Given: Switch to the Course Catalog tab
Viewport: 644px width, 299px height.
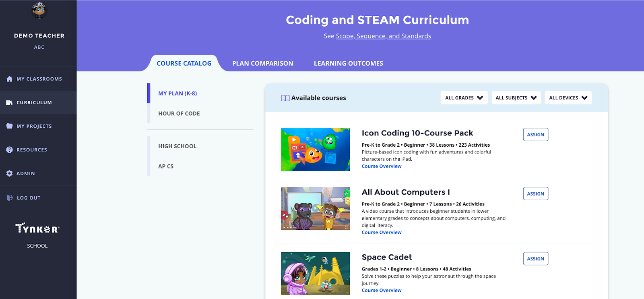Looking at the screenshot, I should click(x=184, y=63).
